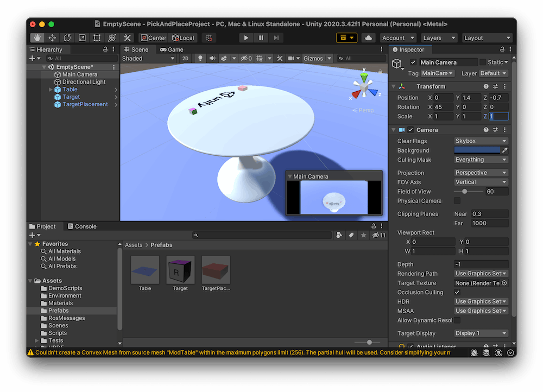Open scene camera settings icon
The height and width of the screenshot is (392, 543).
pyautogui.click(x=292, y=59)
